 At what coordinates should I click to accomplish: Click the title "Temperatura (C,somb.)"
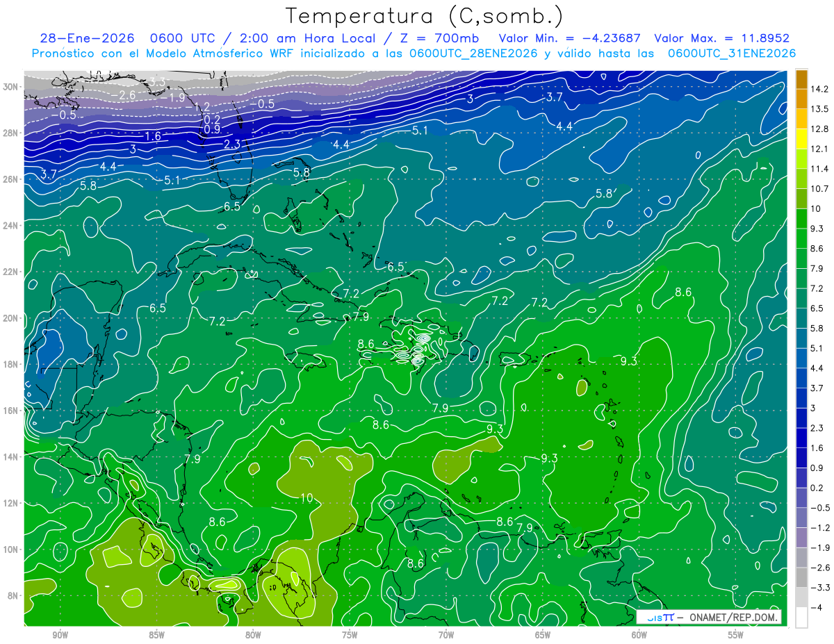point(425,16)
